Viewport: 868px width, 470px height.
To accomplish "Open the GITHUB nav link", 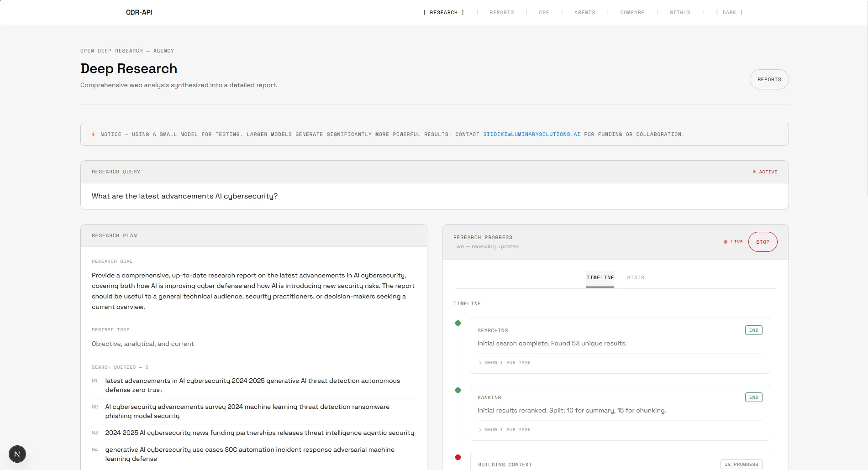I will coord(680,12).
